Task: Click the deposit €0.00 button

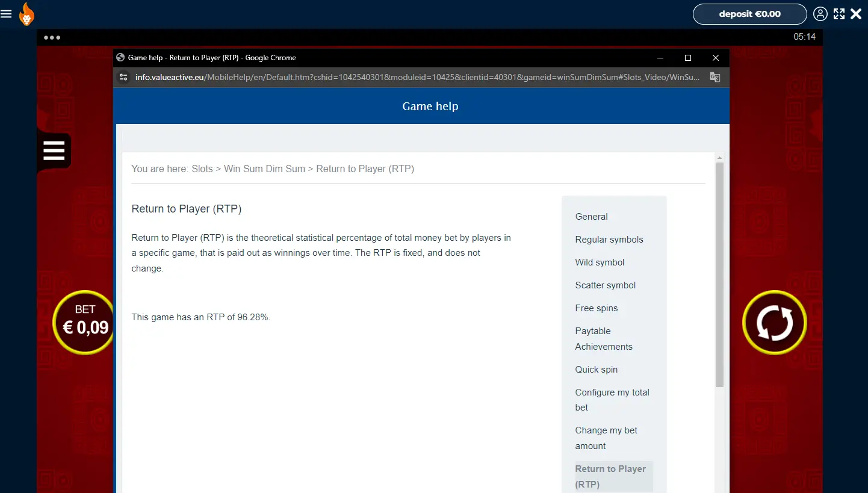Action: 749,14
